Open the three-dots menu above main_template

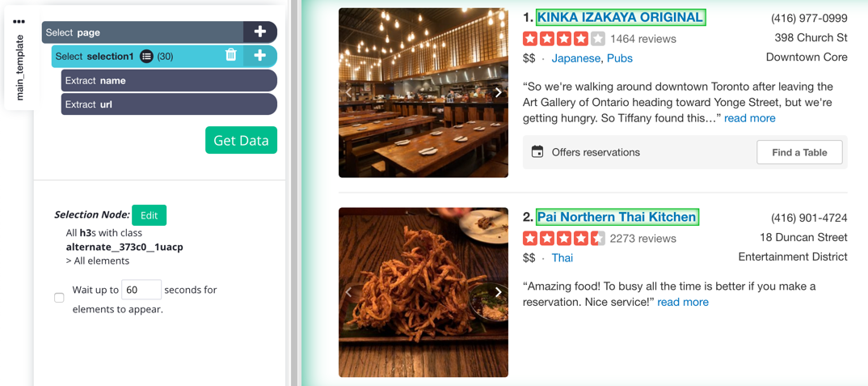click(19, 22)
